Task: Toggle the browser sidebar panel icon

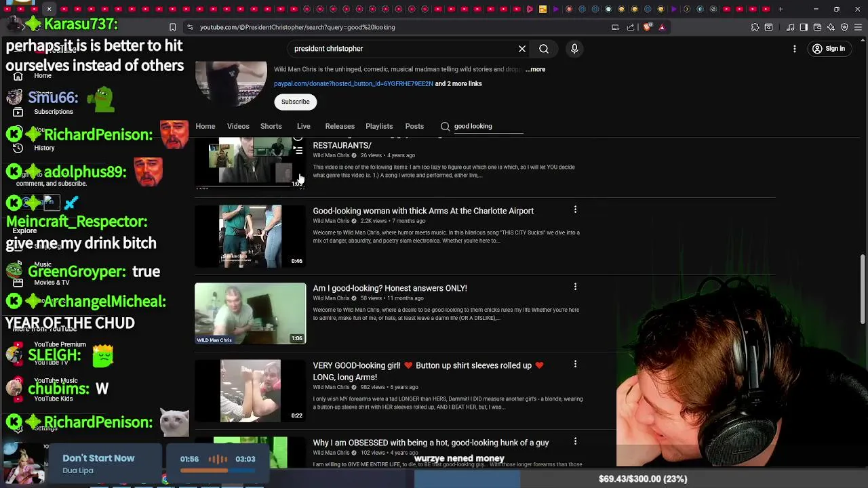Action: 804,27
